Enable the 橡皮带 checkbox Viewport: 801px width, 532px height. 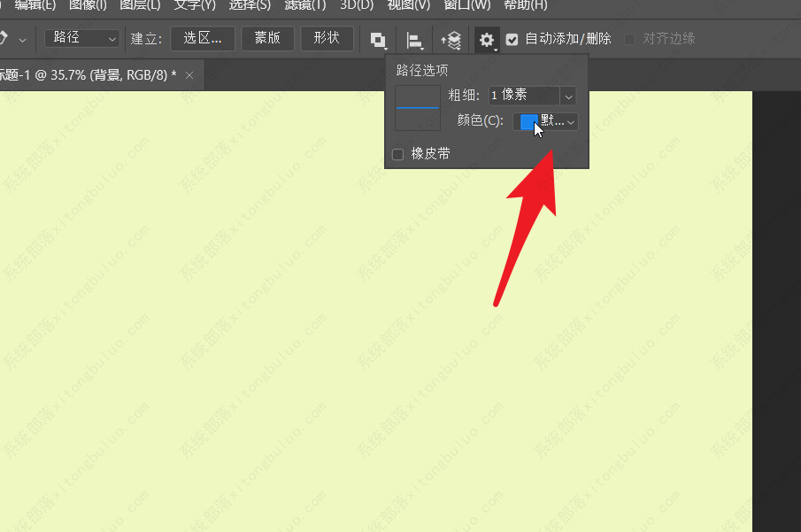398,154
